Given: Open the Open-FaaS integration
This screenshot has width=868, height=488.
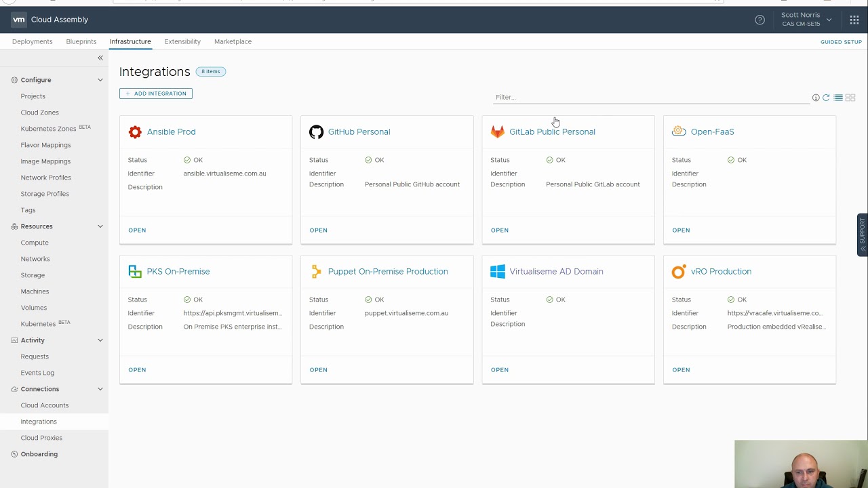Looking at the screenshot, I should point(681,230).
